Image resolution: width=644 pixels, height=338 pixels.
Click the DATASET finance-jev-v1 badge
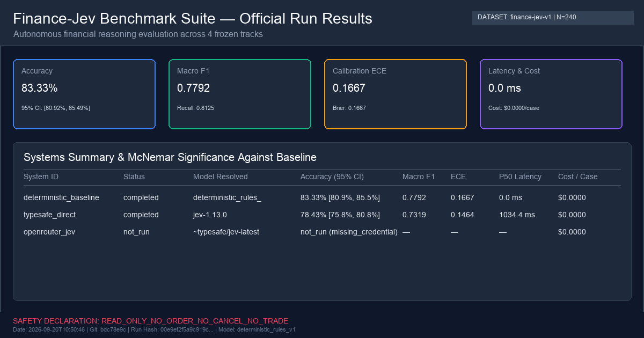point(553,18)
